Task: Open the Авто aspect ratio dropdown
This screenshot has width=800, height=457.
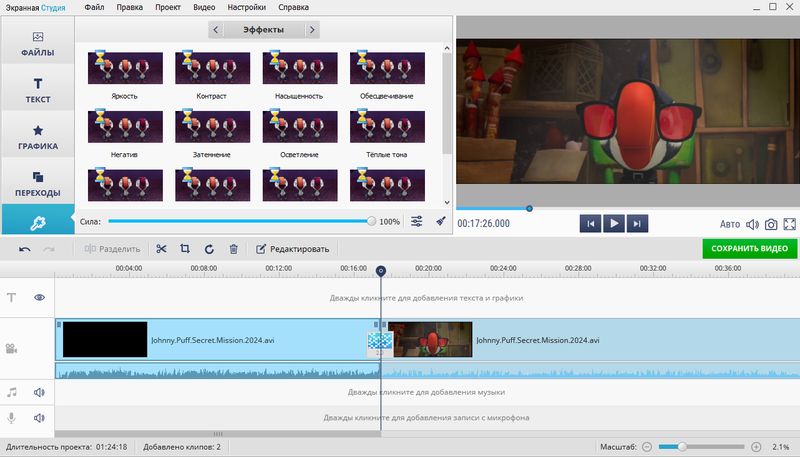Action: pos(730,224)
